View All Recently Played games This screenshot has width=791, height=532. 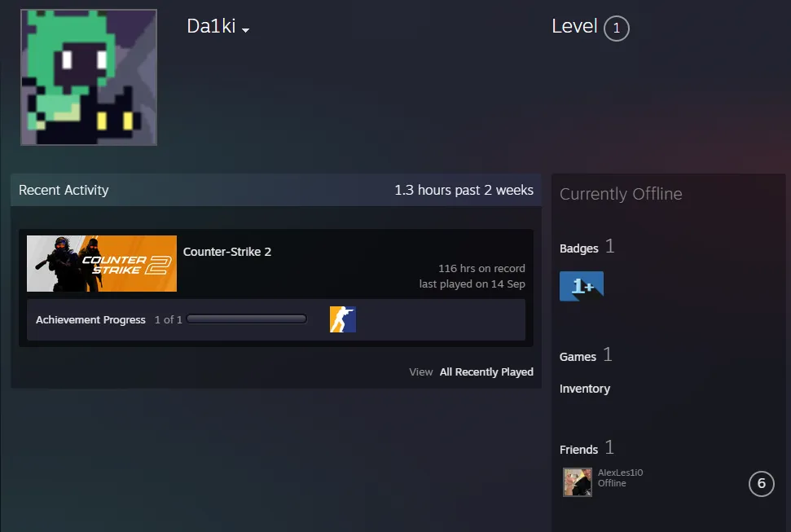pyautogui.click(x=486, y=372)
